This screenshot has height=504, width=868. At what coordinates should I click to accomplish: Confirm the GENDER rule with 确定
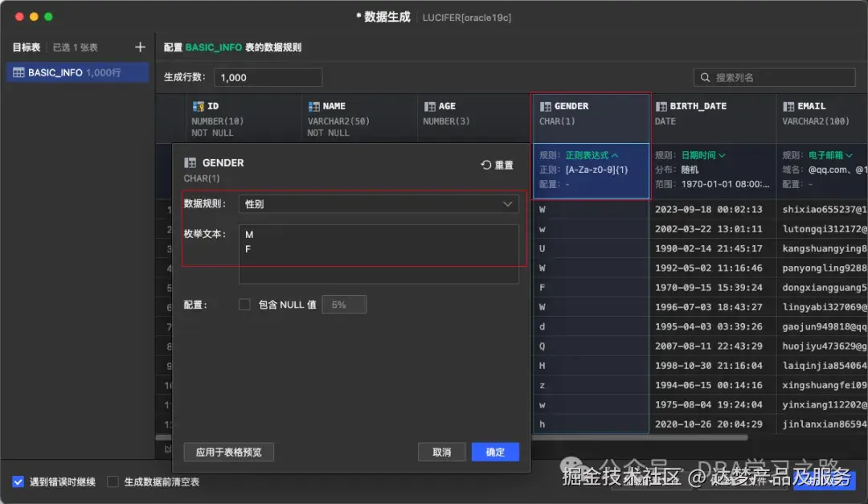pos(495,452)
